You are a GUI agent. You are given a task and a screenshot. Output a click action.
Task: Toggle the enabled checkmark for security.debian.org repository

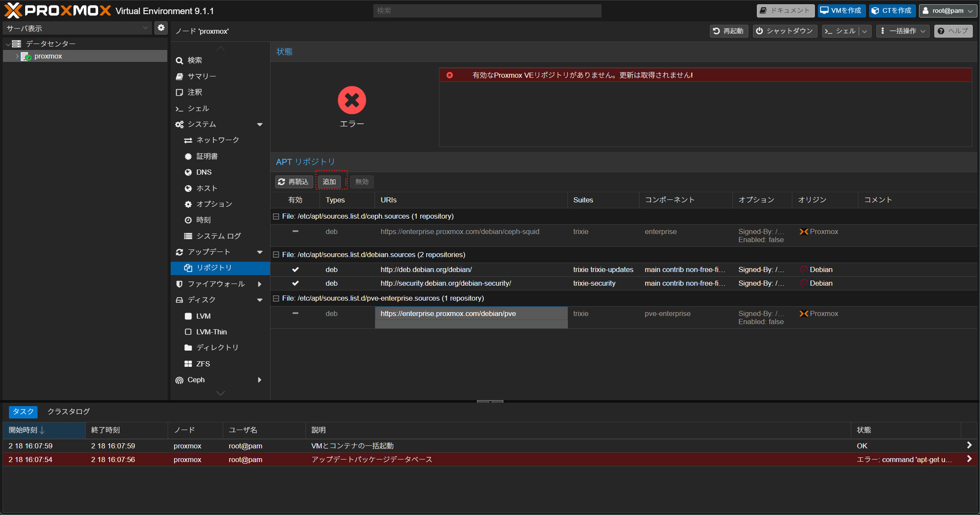295,284
